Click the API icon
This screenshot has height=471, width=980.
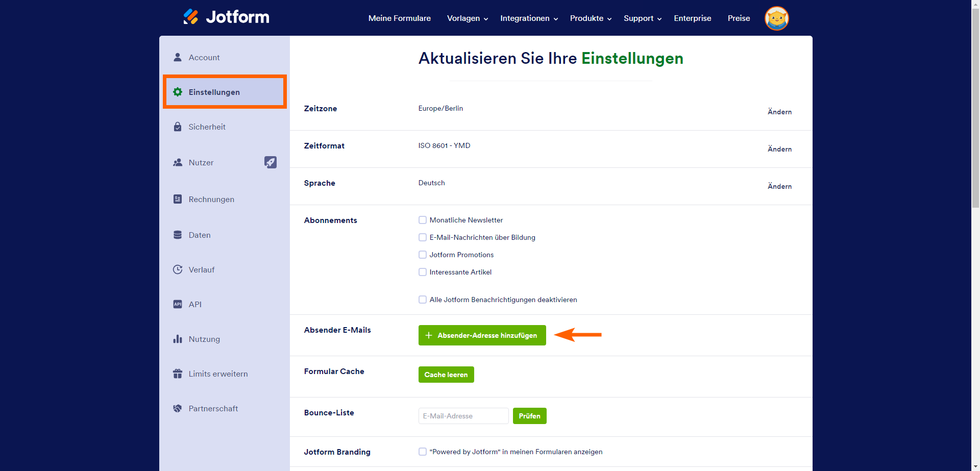click(x=178, y=304)
